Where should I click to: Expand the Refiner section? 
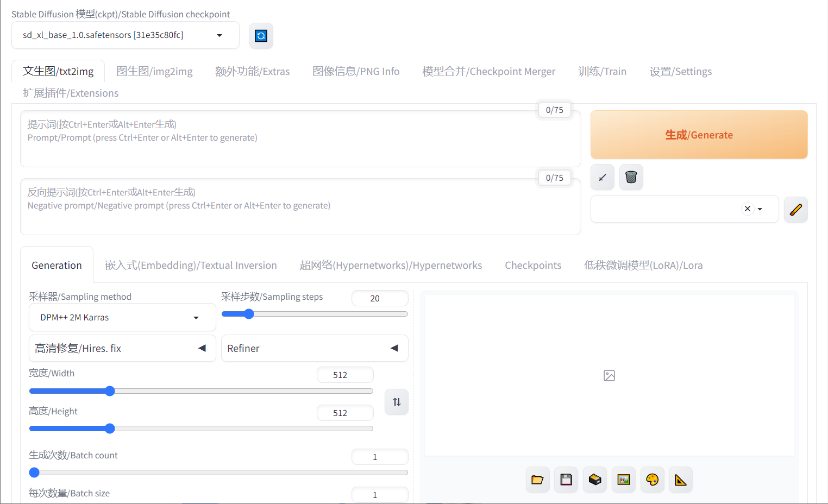coord(315,348)
